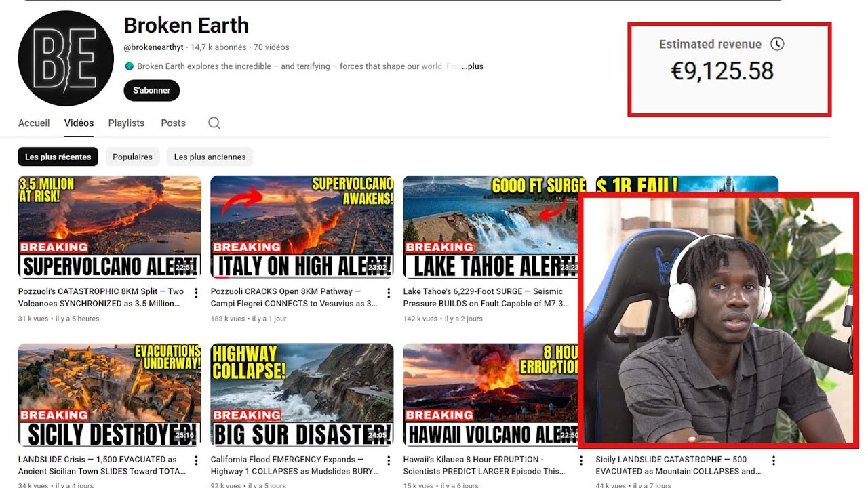Viewport: 868px width, 488px height.
Task: Click the 23:02 duration badge
Action: point(376,268)
